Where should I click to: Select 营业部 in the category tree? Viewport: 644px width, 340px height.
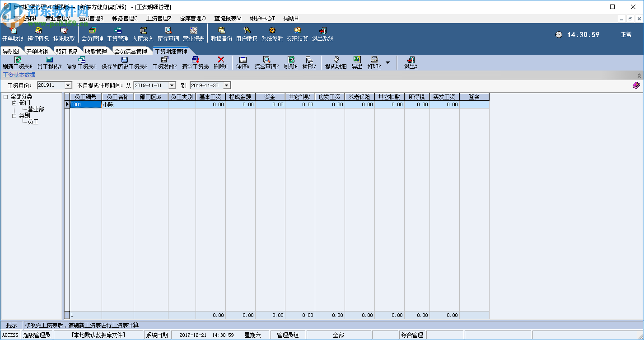click(x=36, y=109)
